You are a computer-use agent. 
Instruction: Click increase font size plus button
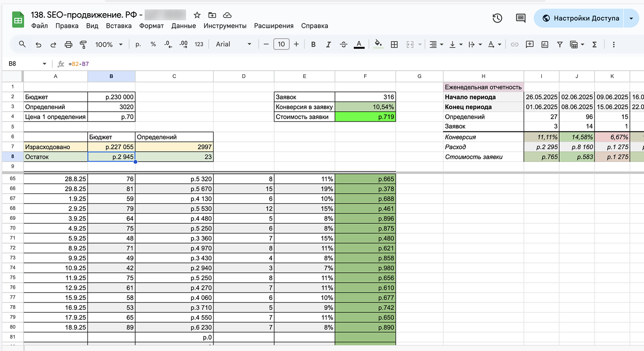(x=296, y=44)
